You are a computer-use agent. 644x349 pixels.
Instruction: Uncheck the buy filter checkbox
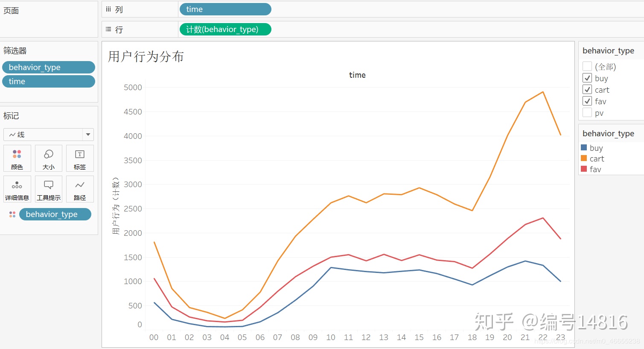pyautogui.click(x=587, y=78)
